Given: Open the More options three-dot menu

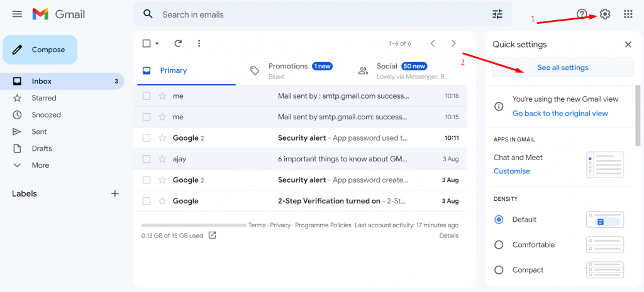Looking at the screenshot, I should point(199,43).
